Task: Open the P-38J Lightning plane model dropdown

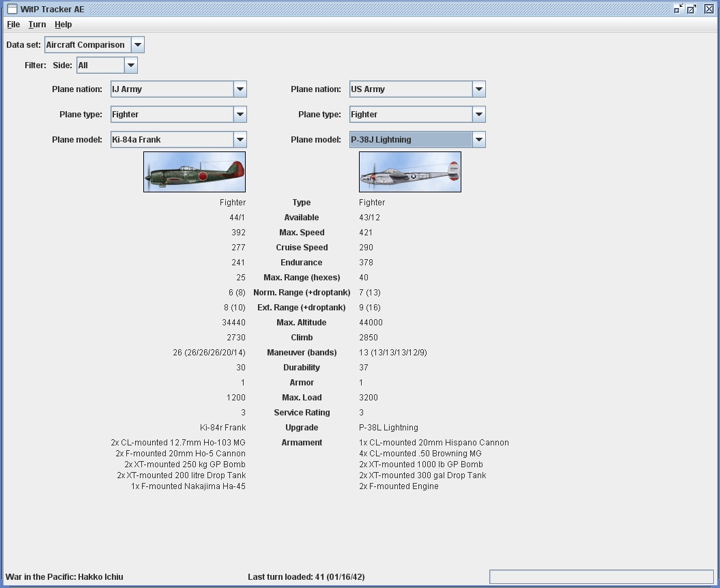Action: point(418,140)
